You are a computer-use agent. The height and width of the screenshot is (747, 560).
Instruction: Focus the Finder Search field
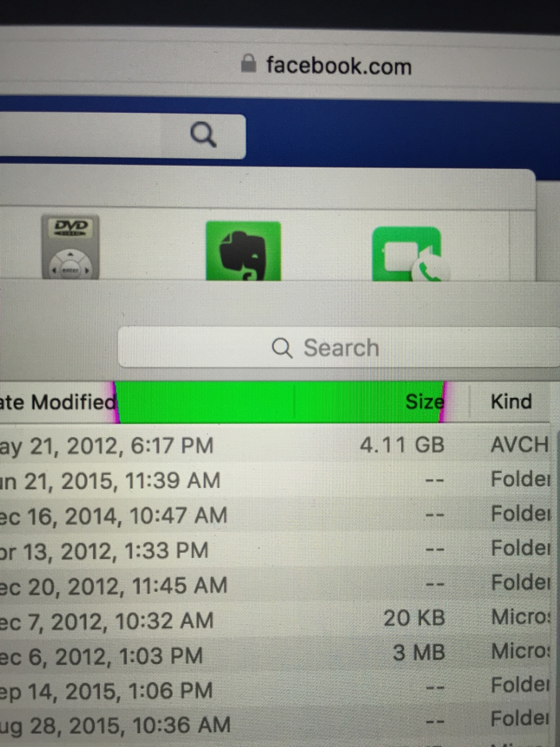click(338, 347)
